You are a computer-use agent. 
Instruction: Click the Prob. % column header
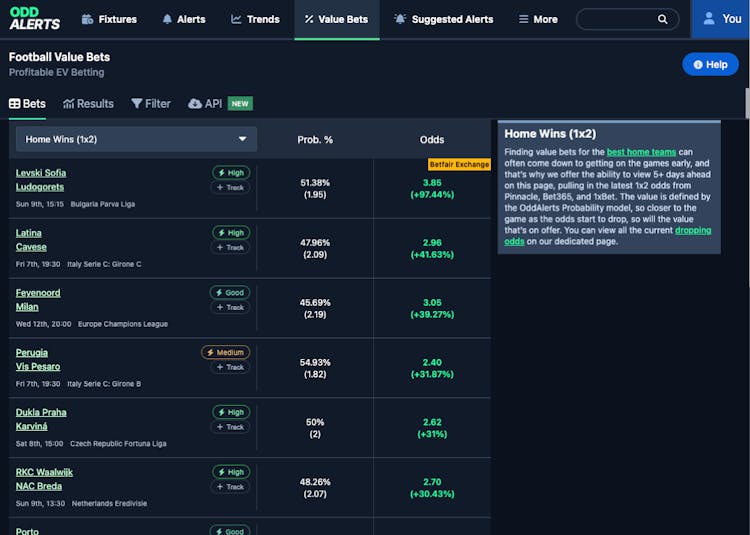pyautogui.click(x=315, y=140)
